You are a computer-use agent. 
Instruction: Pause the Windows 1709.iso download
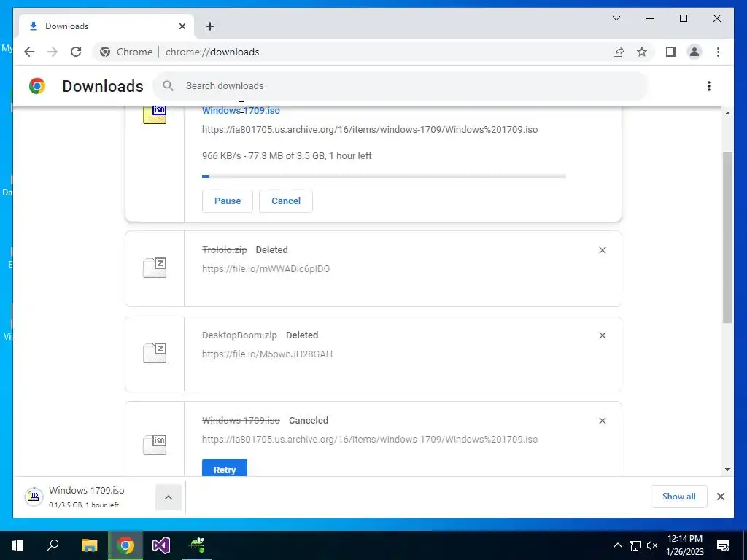tap(228, 201)
